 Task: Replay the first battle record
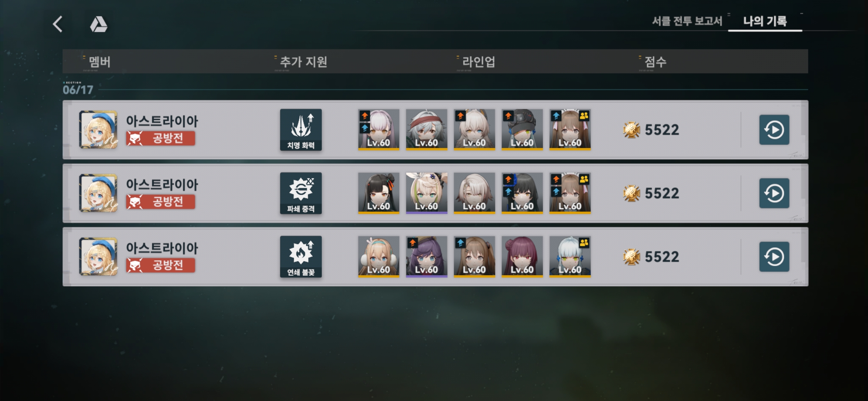click(x=774, y=130)
